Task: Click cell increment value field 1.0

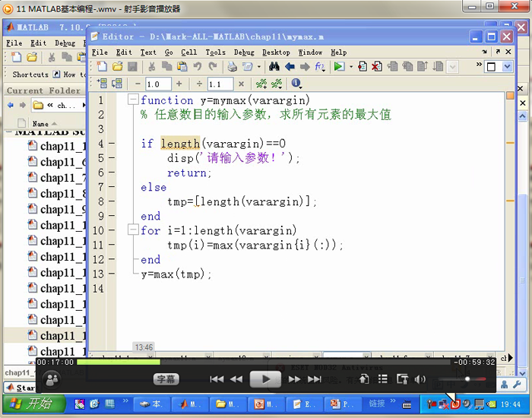Action: 158,84
